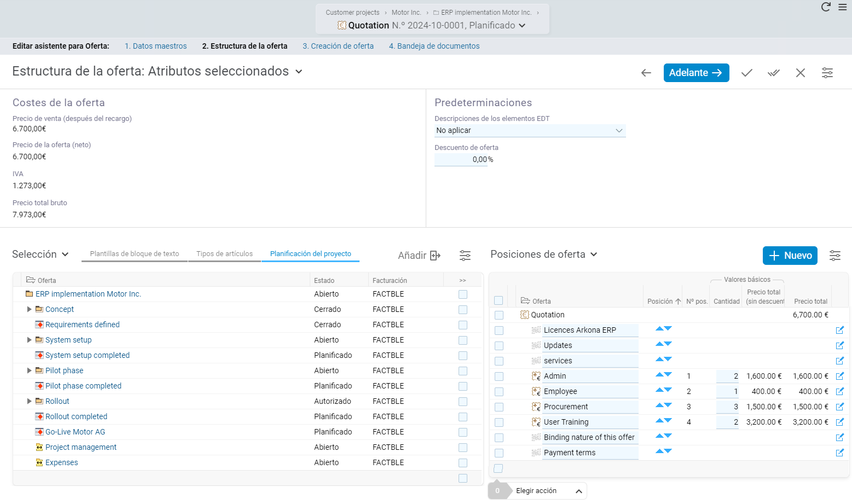Open edit icon for Admin row
Screen dimensions: 852x504
tap(840, 376)
